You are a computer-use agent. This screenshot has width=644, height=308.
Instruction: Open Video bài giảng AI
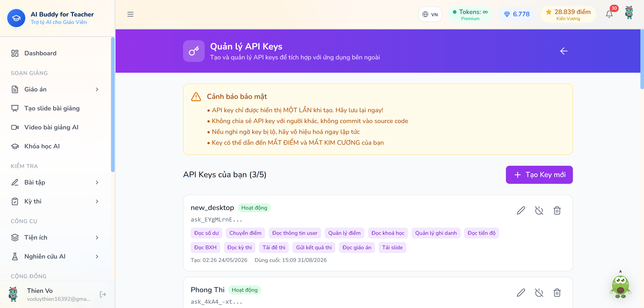tap(55, 127)
